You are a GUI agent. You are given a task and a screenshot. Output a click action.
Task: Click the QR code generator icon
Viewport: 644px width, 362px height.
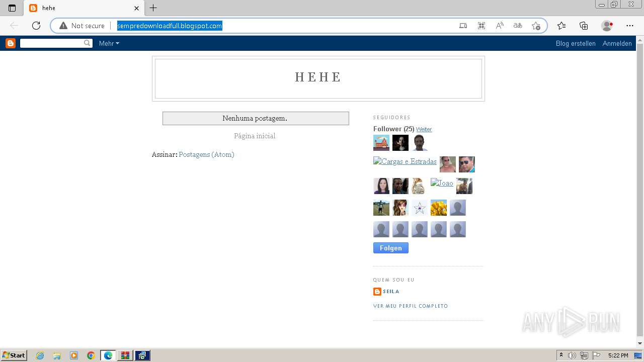pyautogui.click(x=481, y=26)
